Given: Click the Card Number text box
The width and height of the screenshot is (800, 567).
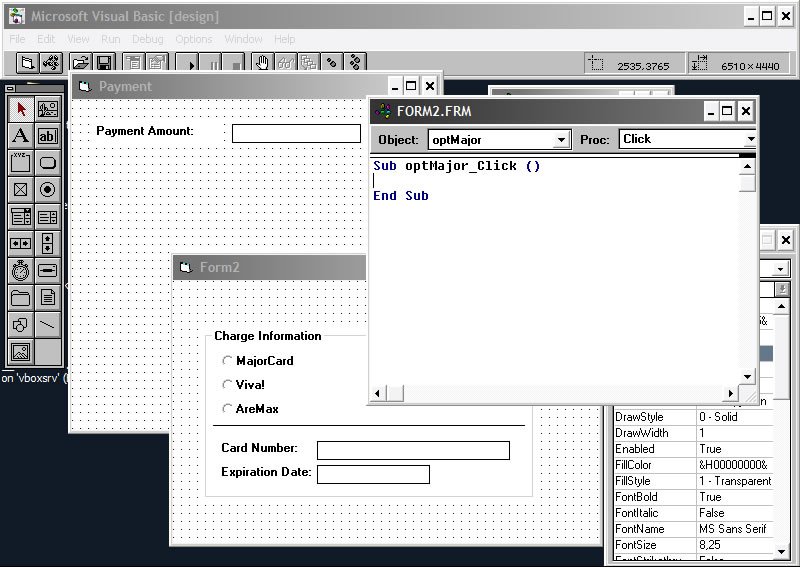Looking at the screenshot, I should coord(413,450).
